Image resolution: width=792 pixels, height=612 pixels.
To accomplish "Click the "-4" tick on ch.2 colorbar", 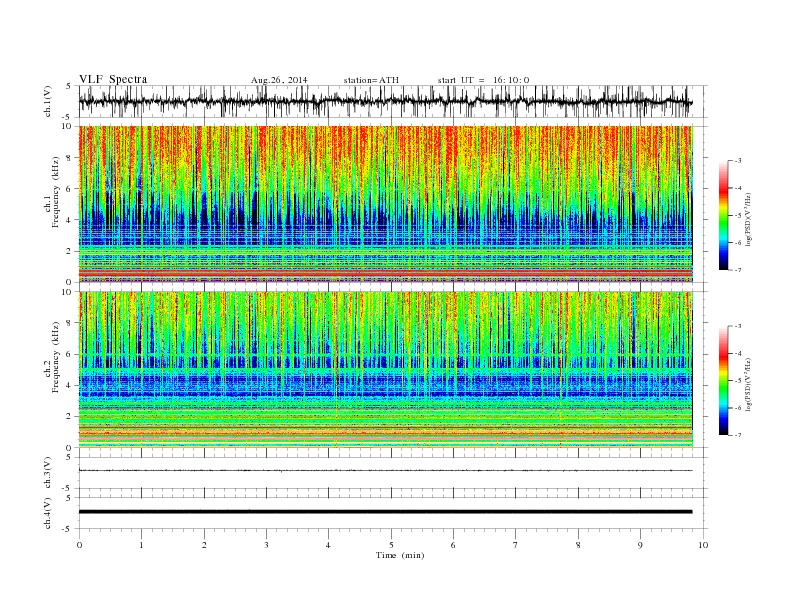I will (737, 353).
